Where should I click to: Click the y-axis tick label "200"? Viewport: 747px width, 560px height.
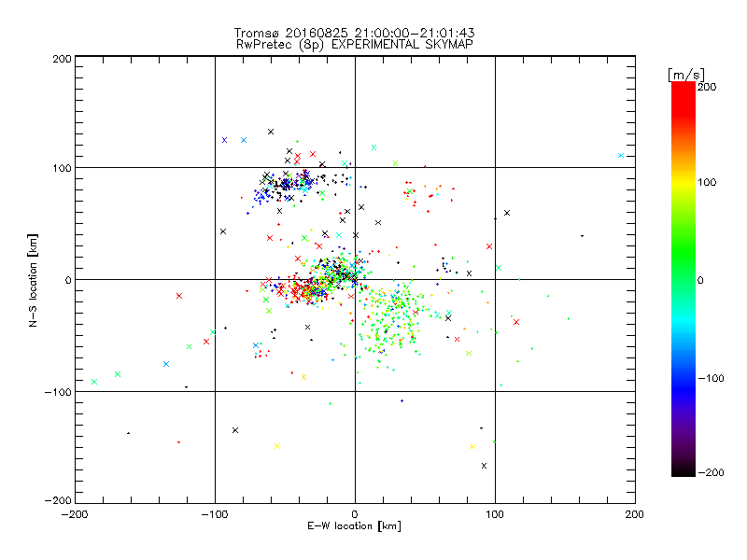[x=62, y=59]
